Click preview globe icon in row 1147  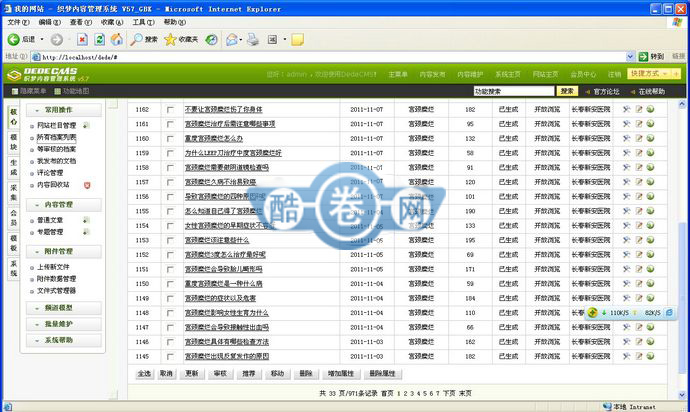coord(650,327)
